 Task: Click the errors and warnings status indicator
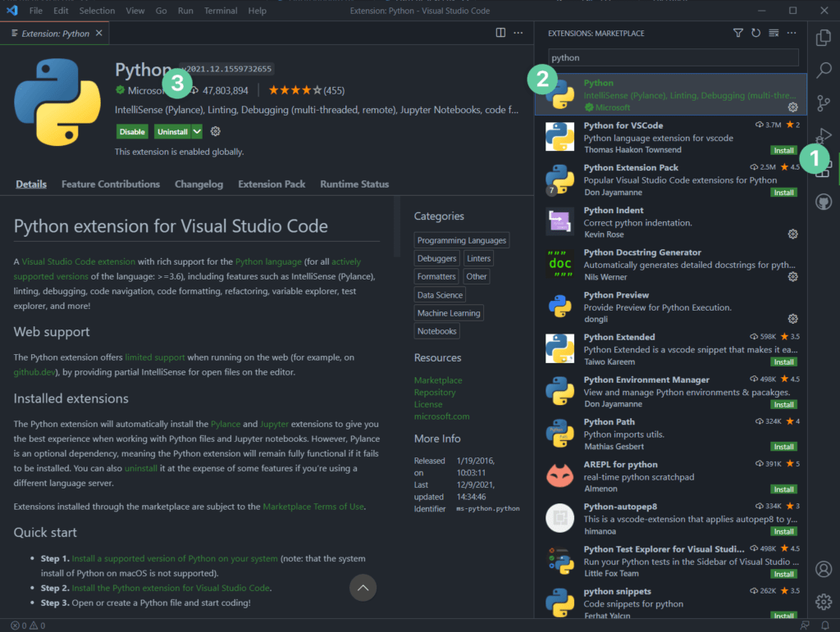28,625
